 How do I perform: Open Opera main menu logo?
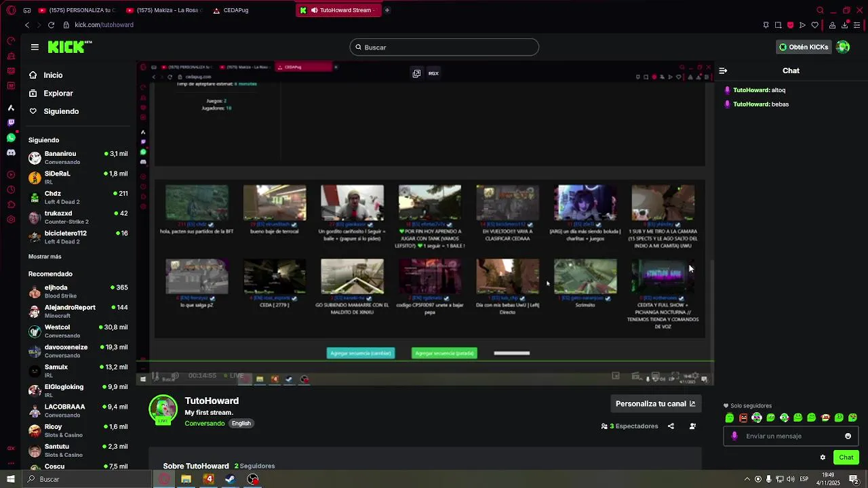11,10
